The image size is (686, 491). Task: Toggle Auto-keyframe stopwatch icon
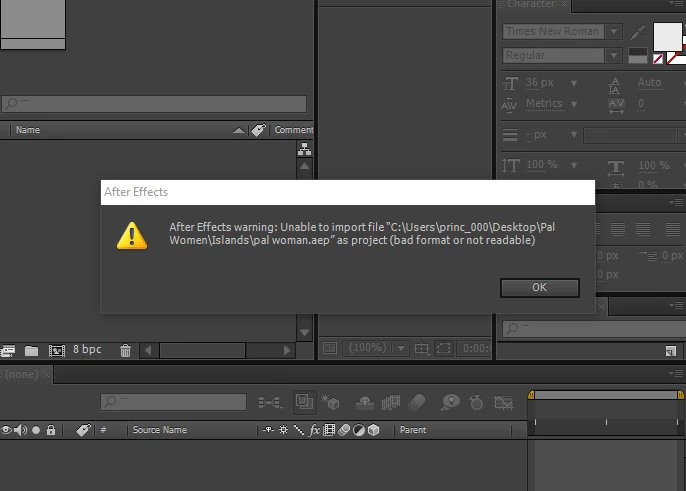click(x=476, y=402)
